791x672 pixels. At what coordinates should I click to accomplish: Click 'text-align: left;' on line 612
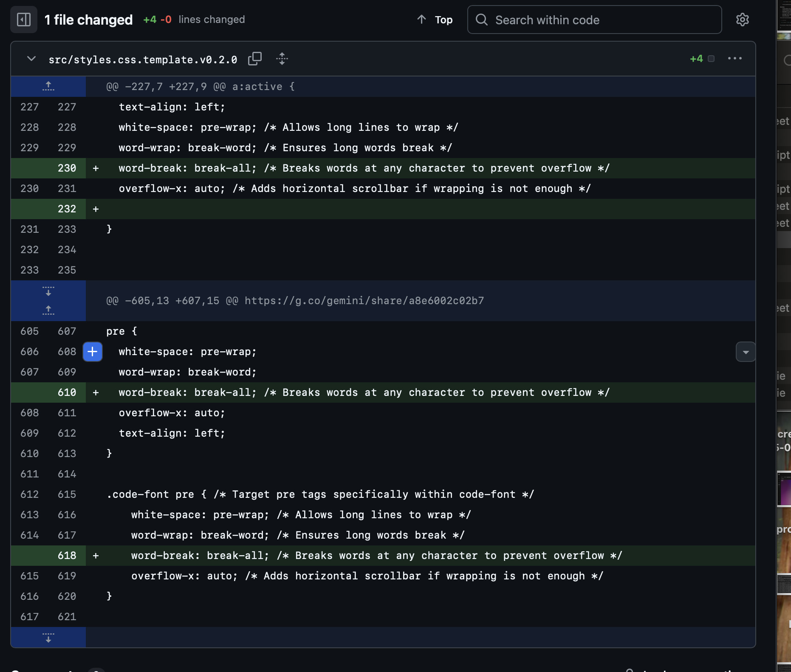pos(172,433)
